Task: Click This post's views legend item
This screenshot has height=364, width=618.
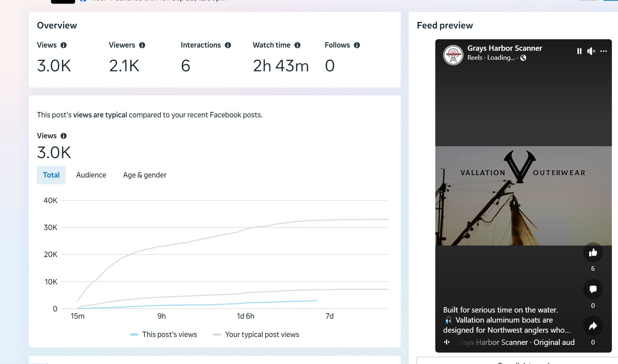Action: tap(164, 334)
